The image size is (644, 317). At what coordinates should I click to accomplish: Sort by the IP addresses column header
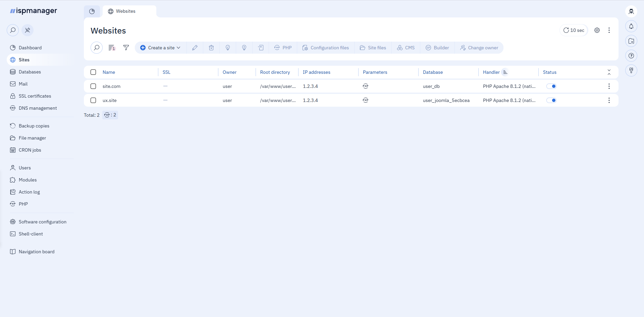tap(316, 72)
